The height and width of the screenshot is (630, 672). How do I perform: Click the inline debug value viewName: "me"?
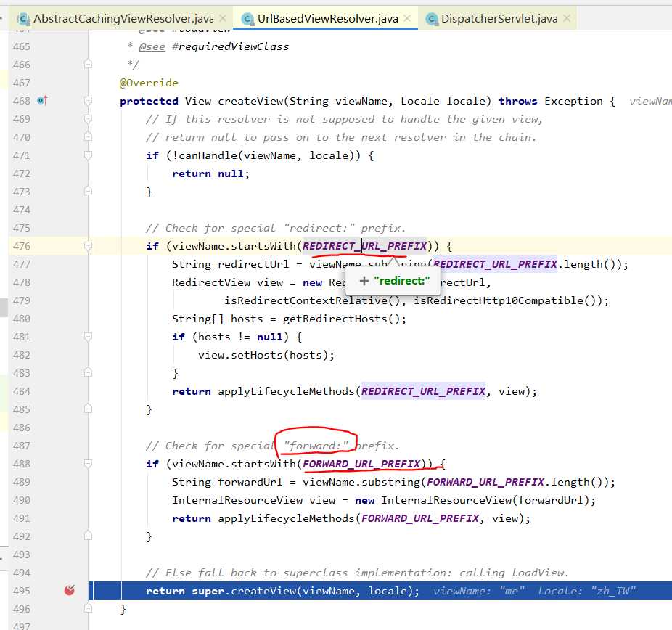click(x=479, y=591)
